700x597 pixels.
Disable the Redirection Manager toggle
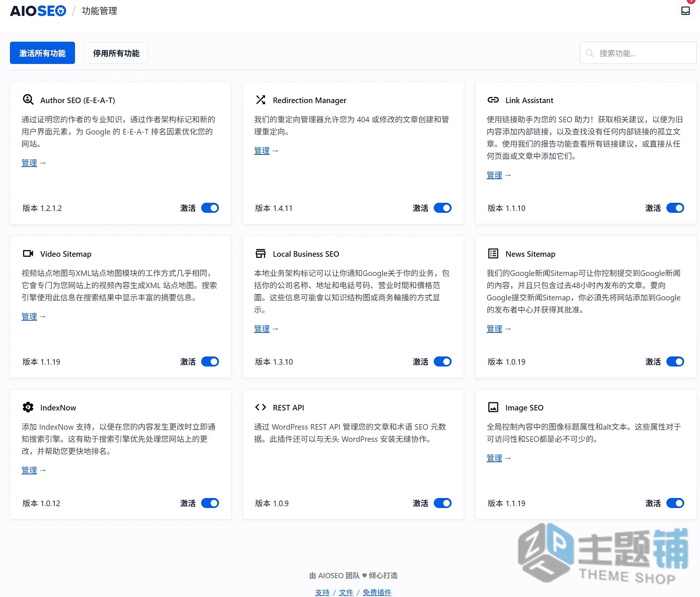point(443,208)
